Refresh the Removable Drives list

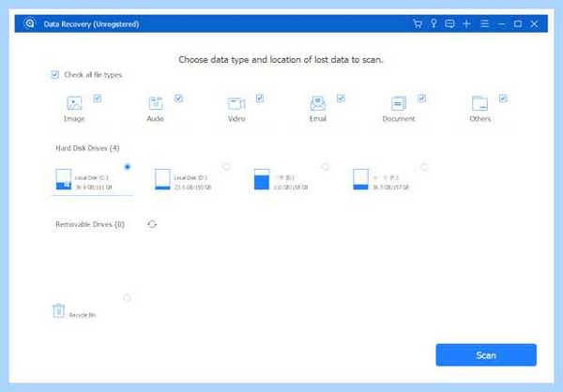point(152,224)
